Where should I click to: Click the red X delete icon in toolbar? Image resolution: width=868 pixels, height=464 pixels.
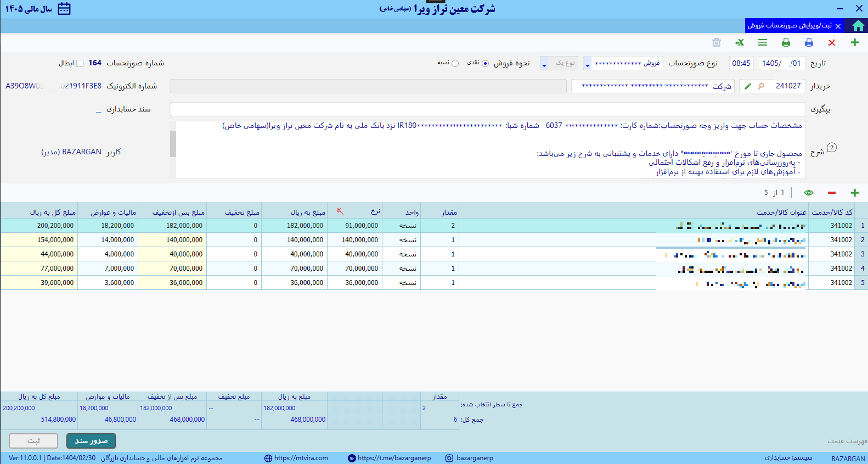pyautogui.click(x=832, y=43)
